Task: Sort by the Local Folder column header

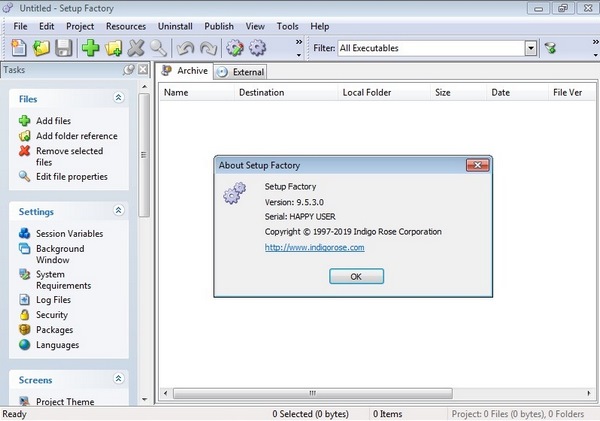Action: [x=384, y=93]
